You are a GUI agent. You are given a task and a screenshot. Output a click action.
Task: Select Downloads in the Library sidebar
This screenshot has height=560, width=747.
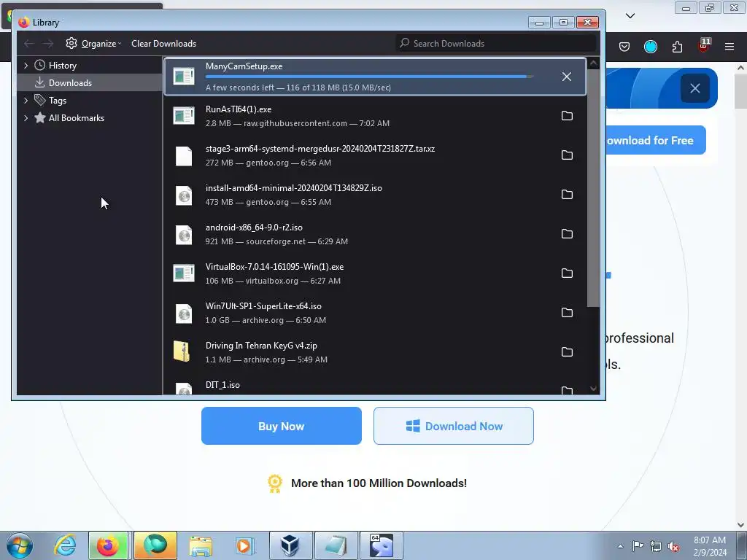click(x=90, y=83)
